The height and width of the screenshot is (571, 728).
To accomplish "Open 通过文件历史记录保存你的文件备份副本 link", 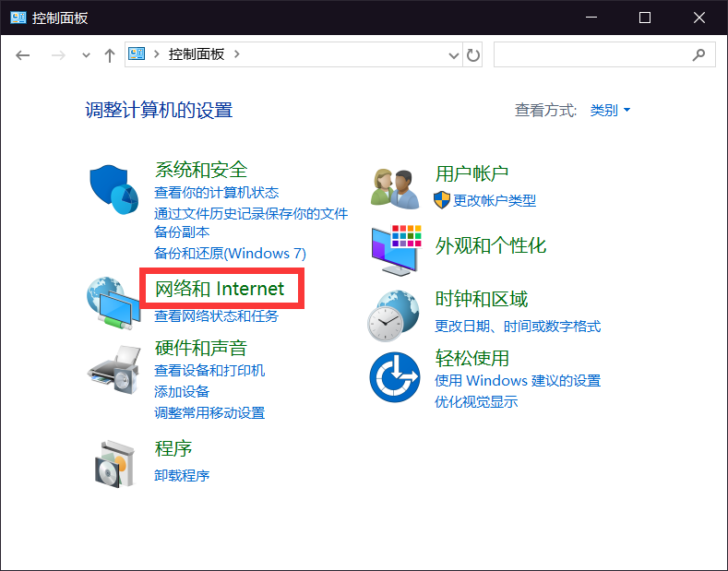I will click(251, 222).
